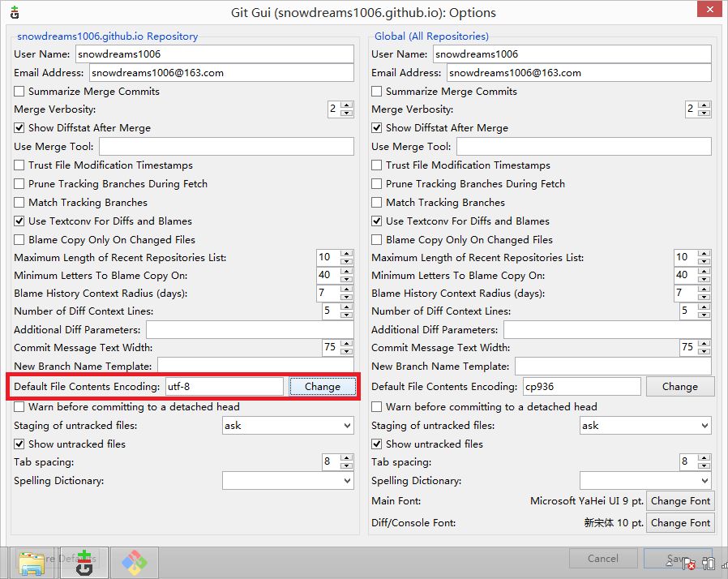Uncheck global Show untracked files
The image size is (728, 579).
click(376, 444)
